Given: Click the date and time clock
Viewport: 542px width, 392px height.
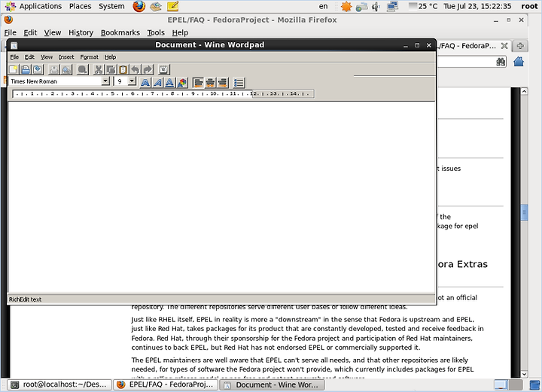Looking at the screenshot, I should (x=477, y=6).
